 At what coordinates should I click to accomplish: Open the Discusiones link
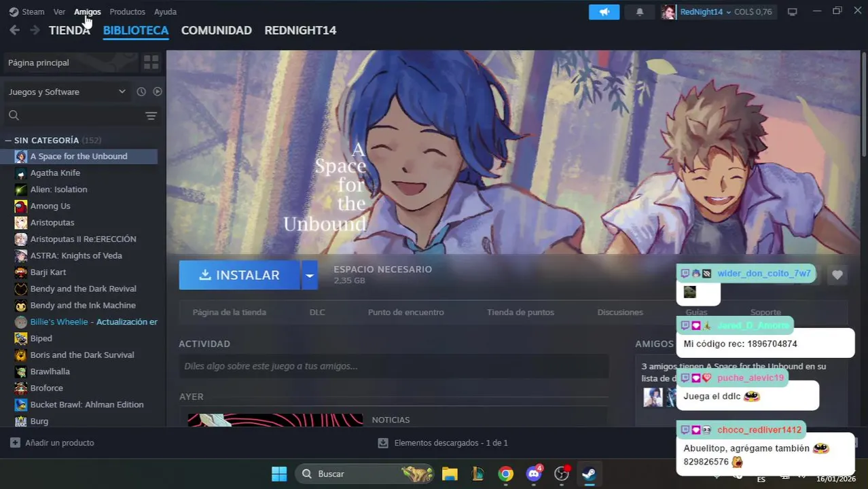(620, 312)
